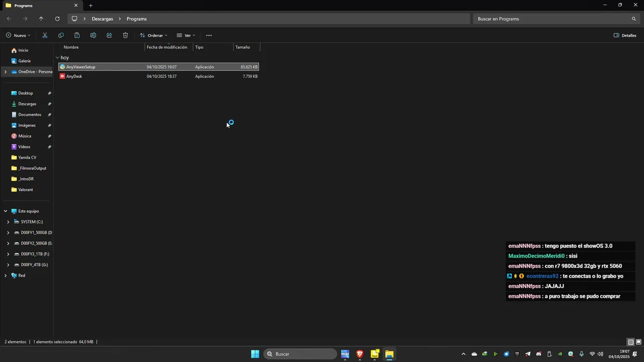Open the three-dots more options menu
This screenshot has width=644, height=362.
209,35
